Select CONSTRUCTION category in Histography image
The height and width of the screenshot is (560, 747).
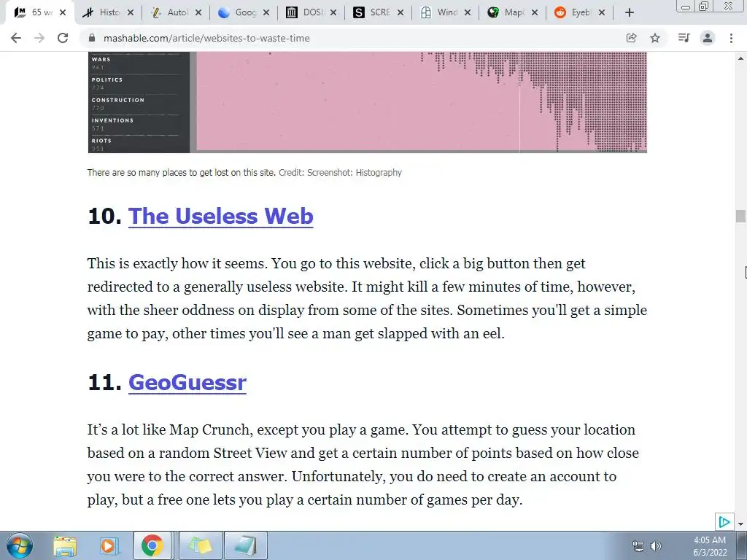click(x=117, y=100)
